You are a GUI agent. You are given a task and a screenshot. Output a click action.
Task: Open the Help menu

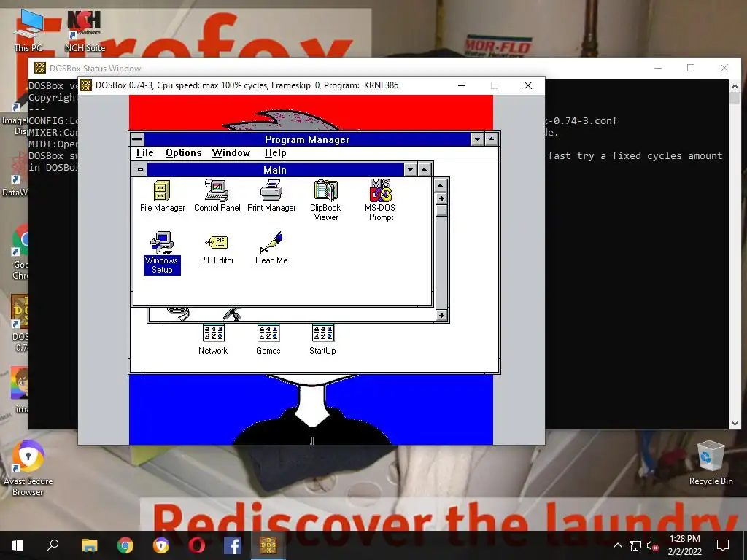point(275,153)
